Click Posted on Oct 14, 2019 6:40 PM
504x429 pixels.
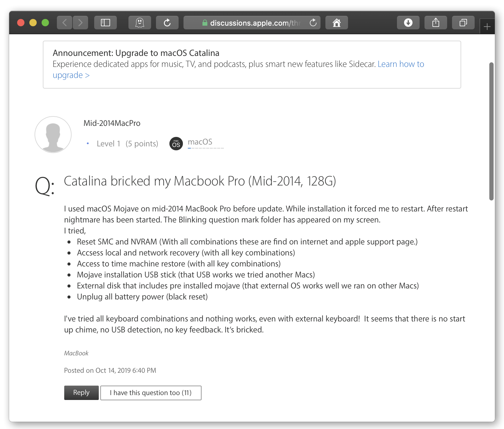[110, 370]
